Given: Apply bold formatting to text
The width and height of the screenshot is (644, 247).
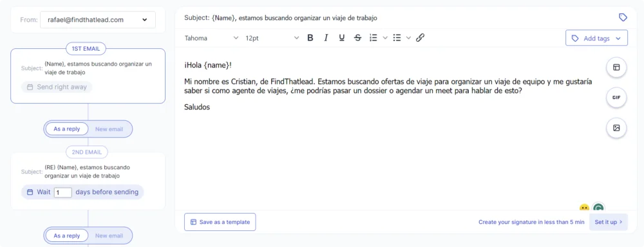Looking at the screenshot, I should [310, 38].
